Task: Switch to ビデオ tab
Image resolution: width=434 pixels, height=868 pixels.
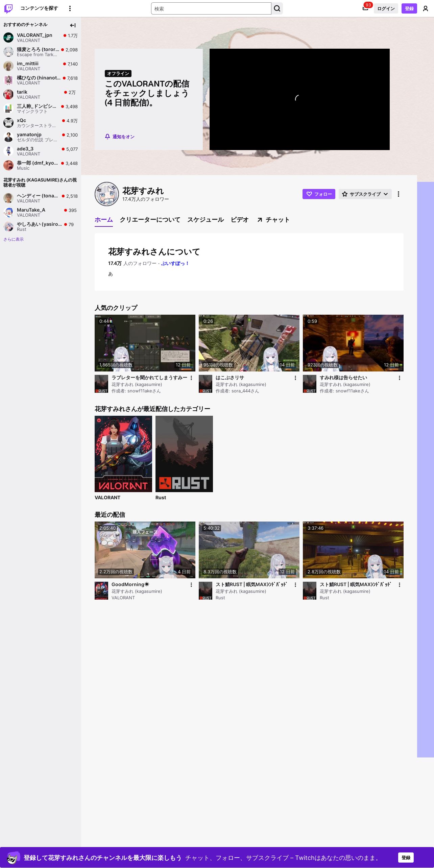Action: pos(240,220)
